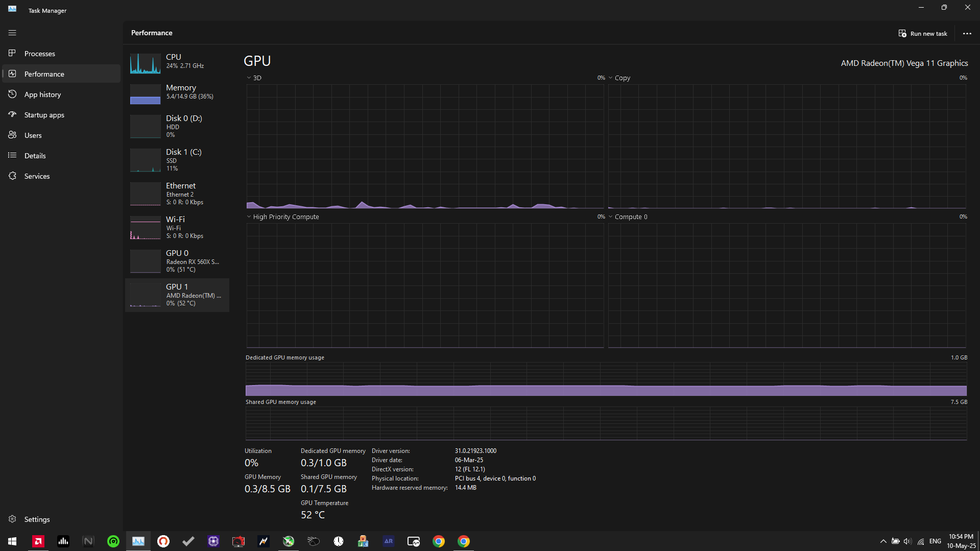This screenshot has height=551, width=980.
Task: Open the three-dot more options menu
Action: 967,34
